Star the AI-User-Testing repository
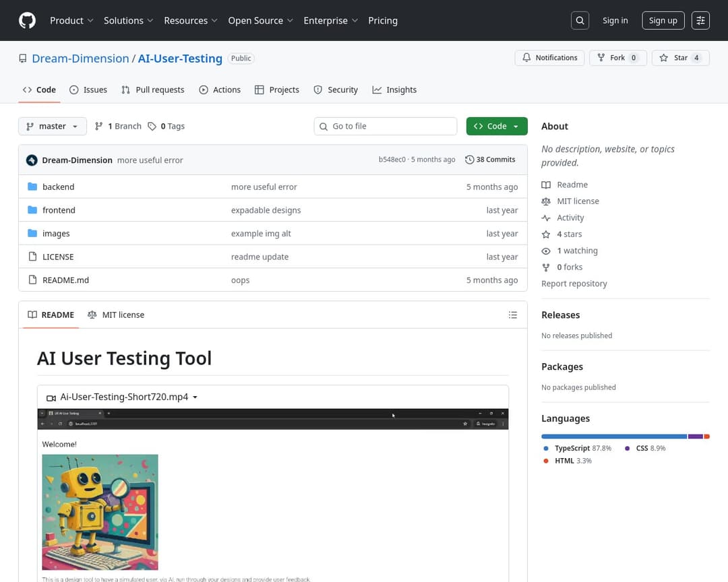Viewport: 728px width, 582px height. tap(681, 58)
